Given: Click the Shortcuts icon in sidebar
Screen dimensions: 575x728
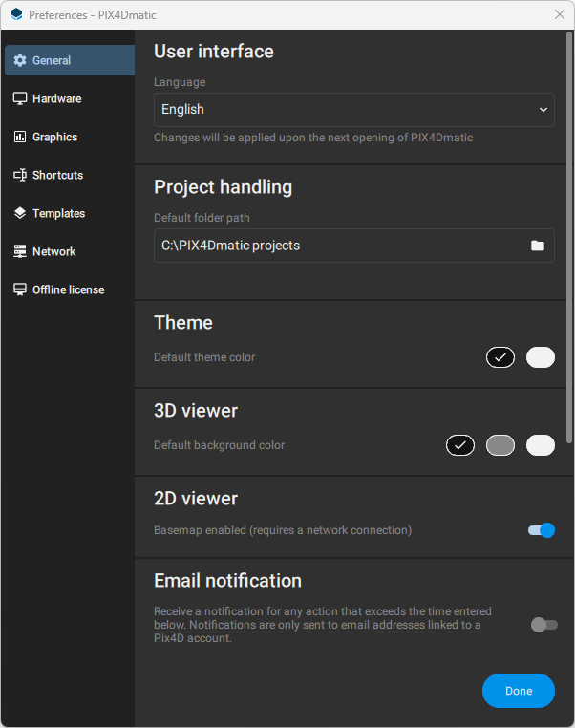Looking at the screenshot, I should pyautogui.click(x=20, y=175).
